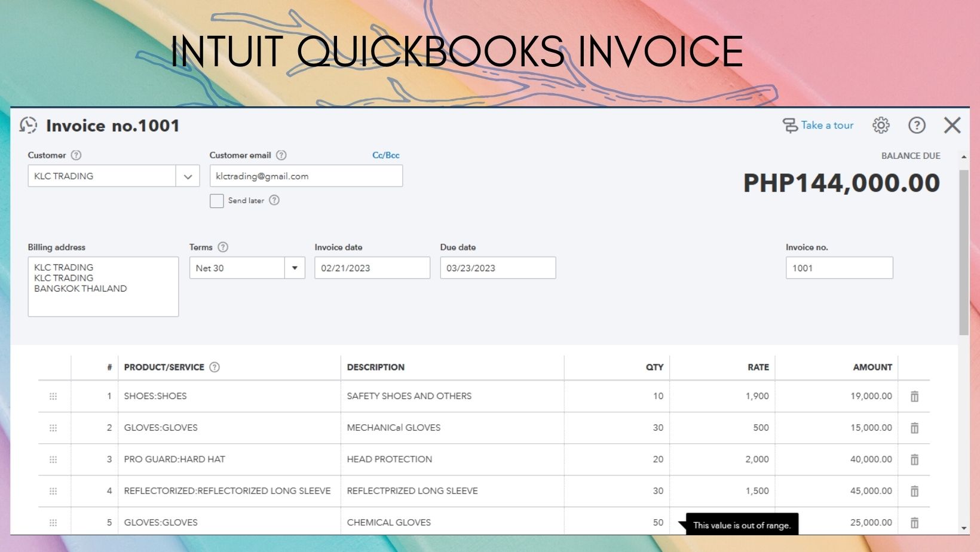Select the PRO GUARD:HARD HAT product cell

pos(229,459)
